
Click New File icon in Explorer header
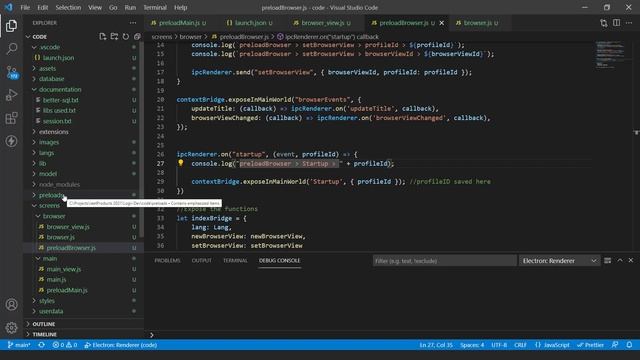(102, 37)
